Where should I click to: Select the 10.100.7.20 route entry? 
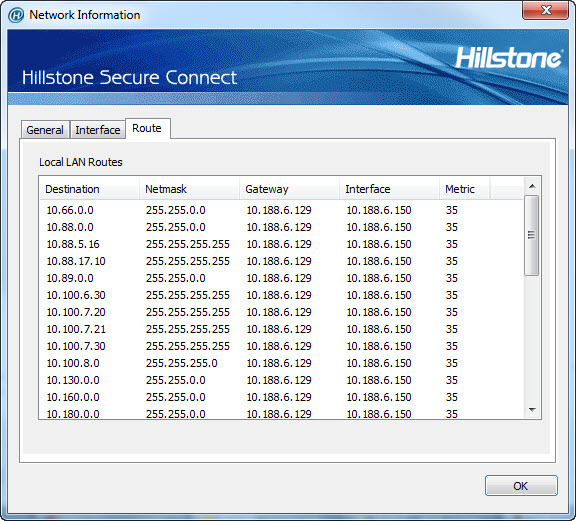[281, 312]
